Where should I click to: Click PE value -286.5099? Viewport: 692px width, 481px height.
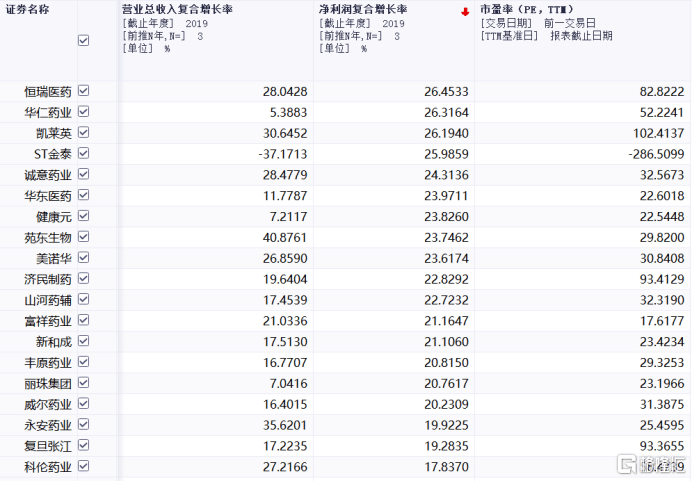coord(656,154)
